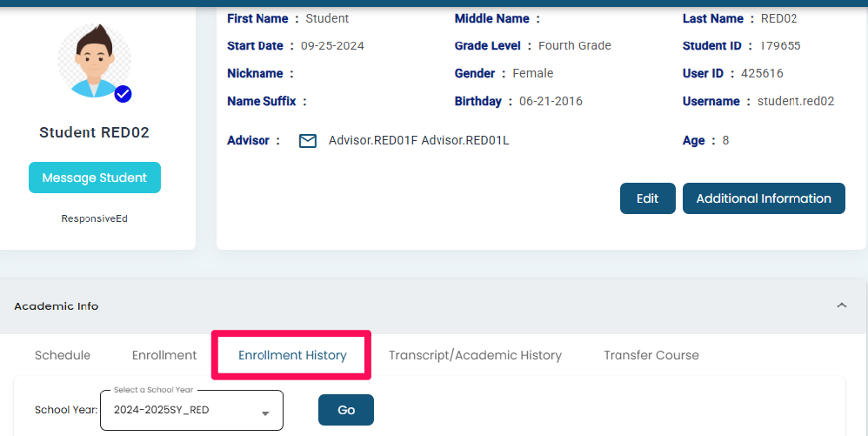Select the Enrollment History tab
Image resolution: width=868 pixels, height=436 pixels.
pyautogui.click(x=292, y=355)
